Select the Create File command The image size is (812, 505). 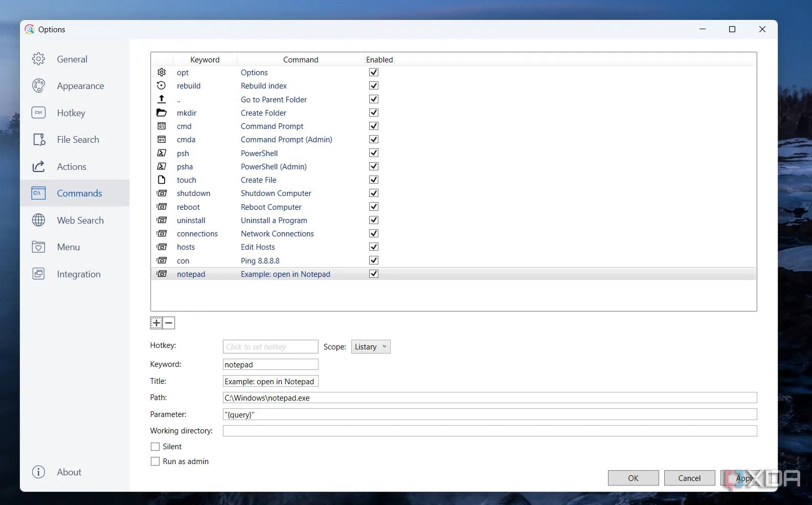[454, 180]
